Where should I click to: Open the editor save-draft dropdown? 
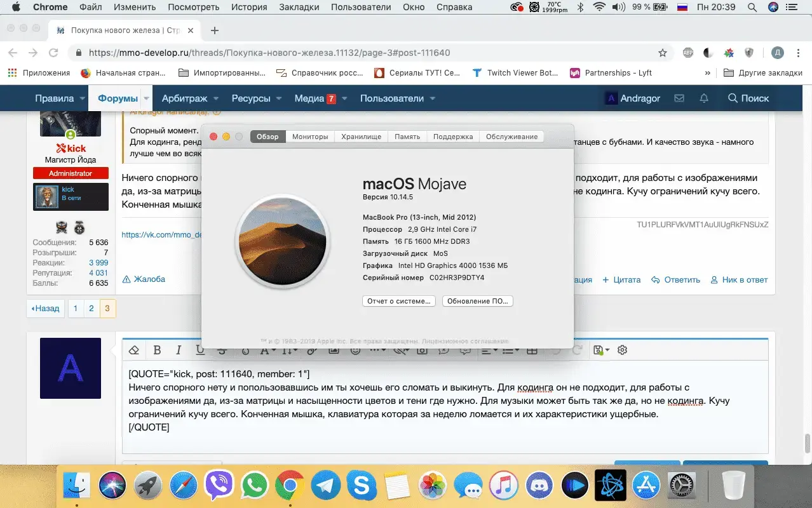600,350
